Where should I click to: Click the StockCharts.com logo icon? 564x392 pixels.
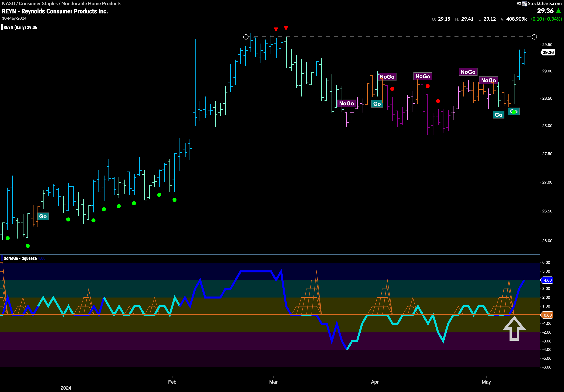coord(524,4)
